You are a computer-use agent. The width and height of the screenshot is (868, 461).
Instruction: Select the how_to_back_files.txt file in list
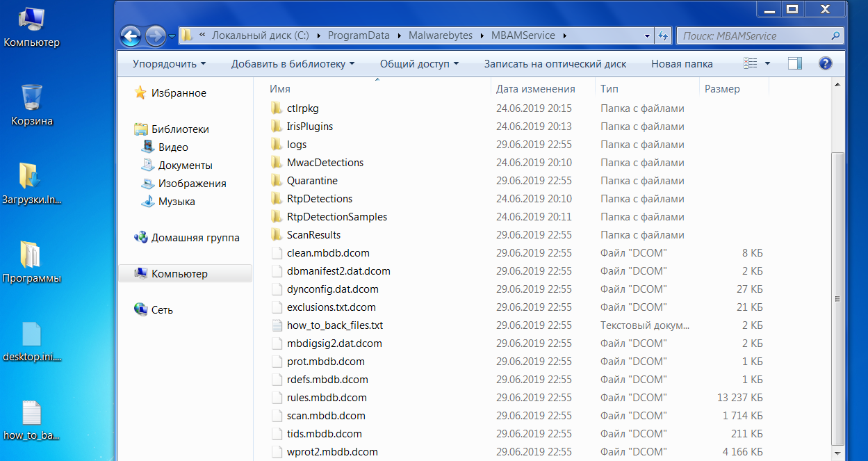pos(334,325)
